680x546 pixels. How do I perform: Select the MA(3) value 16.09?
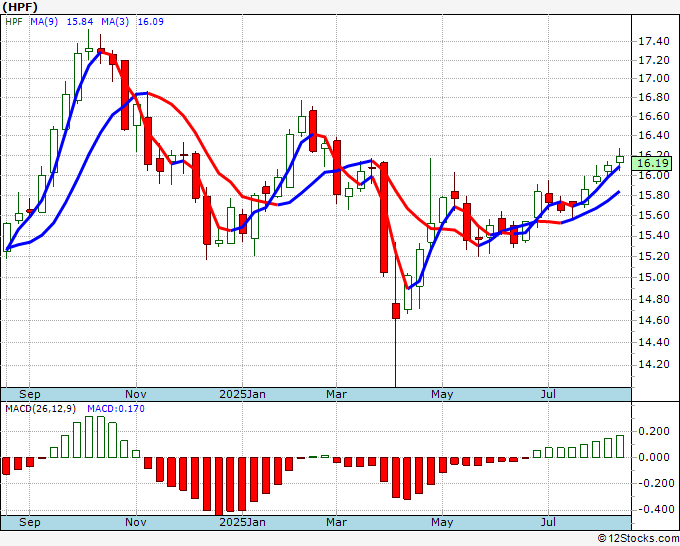pos(150,22)
